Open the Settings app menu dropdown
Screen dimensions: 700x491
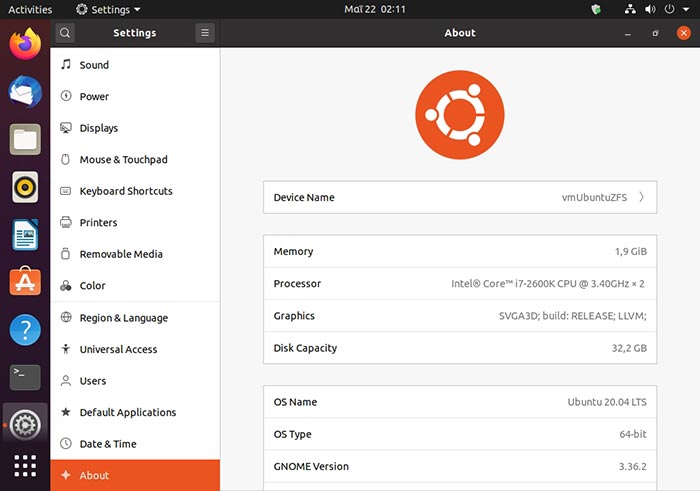(x=108, y=9)
